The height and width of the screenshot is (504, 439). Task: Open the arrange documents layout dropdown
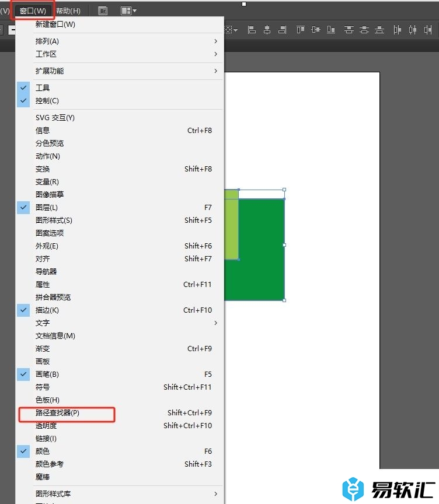(128, 11)
